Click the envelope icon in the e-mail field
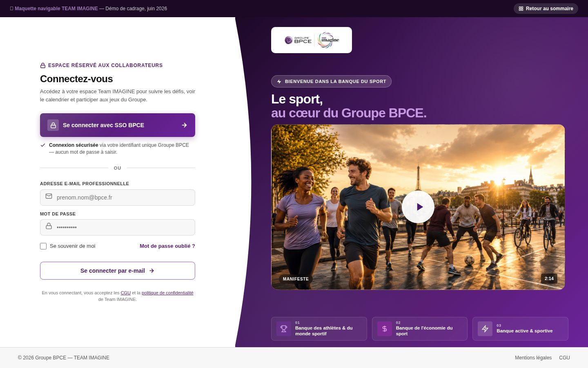Screen dimensions: 588x368 pyautogui.click(x=49, y=196)
